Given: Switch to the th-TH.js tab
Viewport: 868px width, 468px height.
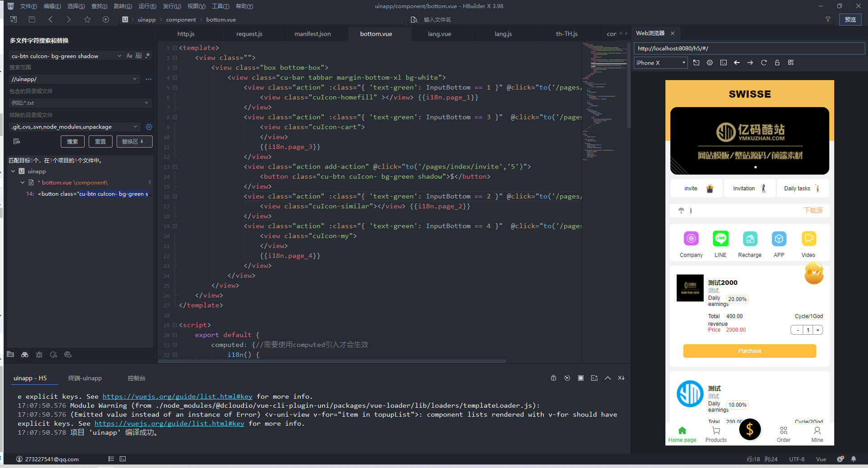Looking at the screenshot, I should [566, 34].
